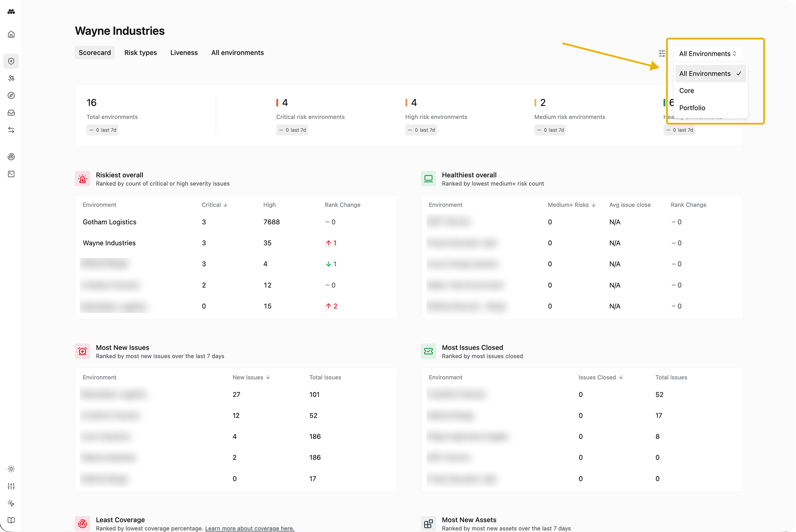Click the app logo in sidebar
Viewport: 796px width, 532px height.
(11, 12)
